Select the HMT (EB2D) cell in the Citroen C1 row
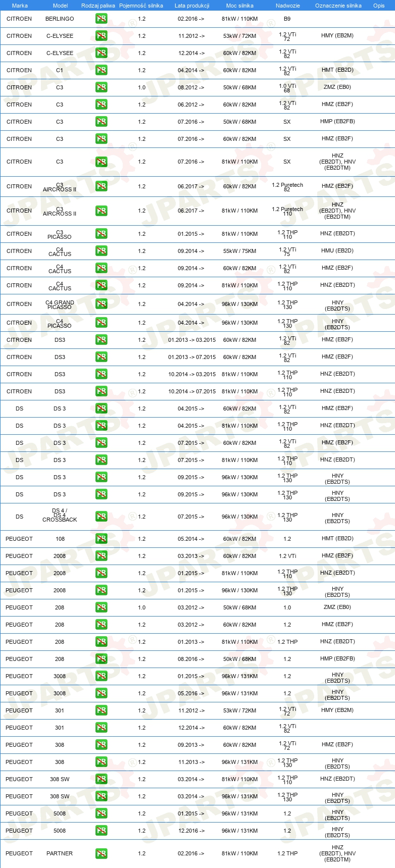The height and width of the screenshot is (868, 395). click(x=337, y=70)
